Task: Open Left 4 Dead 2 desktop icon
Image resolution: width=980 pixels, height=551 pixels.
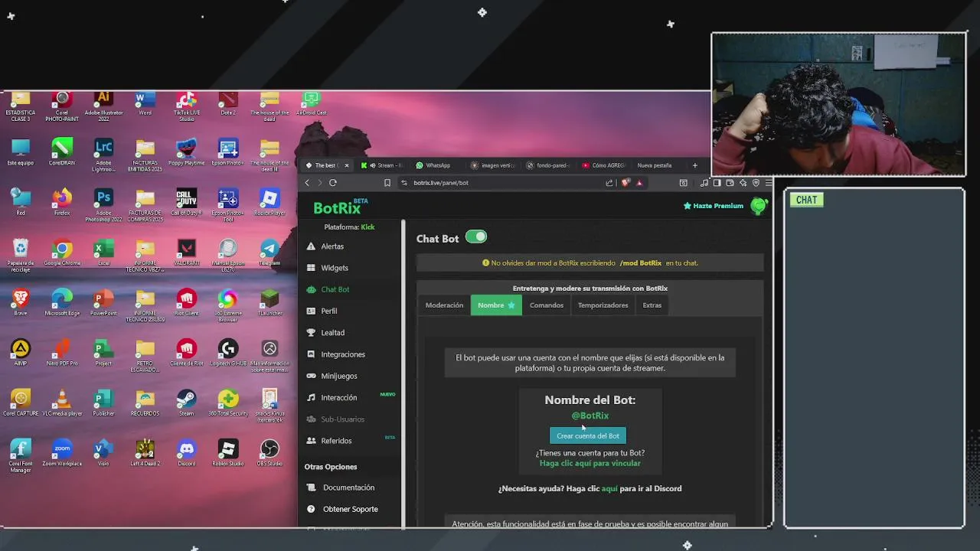Action: [145, 452]
